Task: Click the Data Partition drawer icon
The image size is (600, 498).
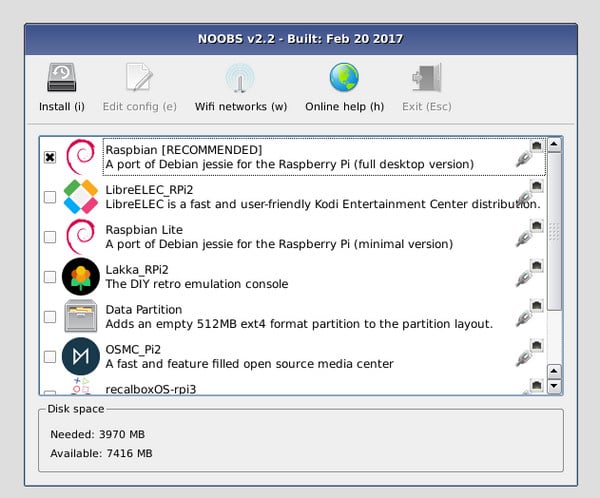Action: [81, 316]
